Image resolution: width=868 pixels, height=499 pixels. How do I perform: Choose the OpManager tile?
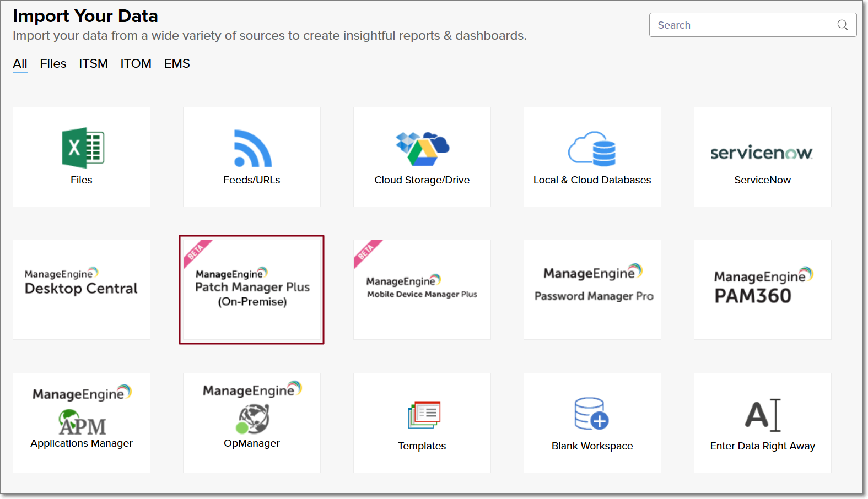pyautogui.click(x=252, y=423)
